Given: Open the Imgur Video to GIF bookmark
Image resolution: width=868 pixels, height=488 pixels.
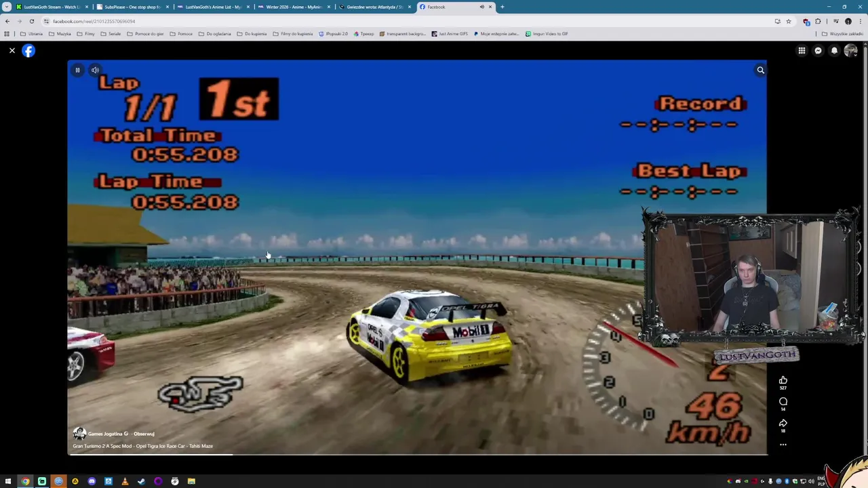Looking at the screenshot, I should pyautogui.click(x=547, y=34).
